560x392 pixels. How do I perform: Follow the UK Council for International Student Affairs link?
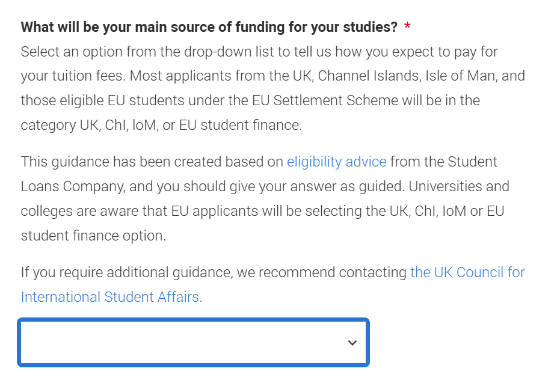(x=467, y=272)
